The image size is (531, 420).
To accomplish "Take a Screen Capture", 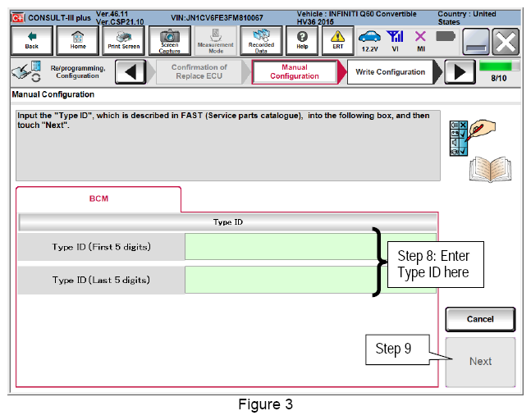I will [x=170, y=41].
